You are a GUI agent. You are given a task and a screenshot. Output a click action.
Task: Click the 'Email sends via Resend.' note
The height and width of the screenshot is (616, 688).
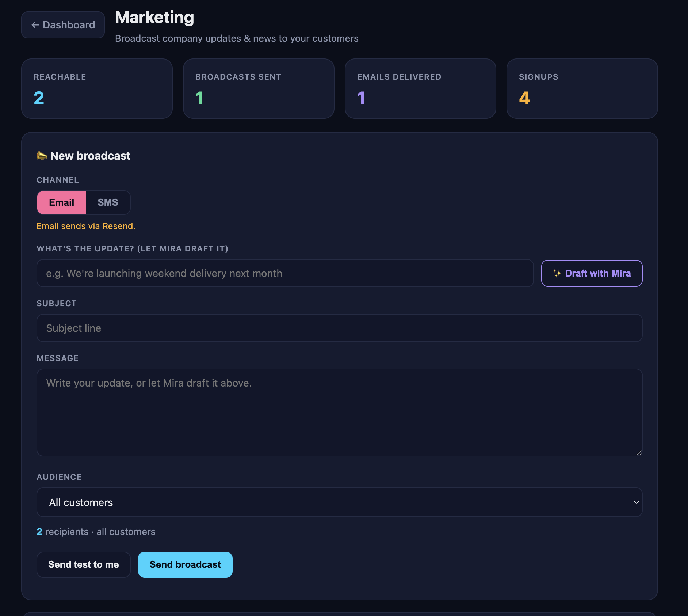click(86, 226)
